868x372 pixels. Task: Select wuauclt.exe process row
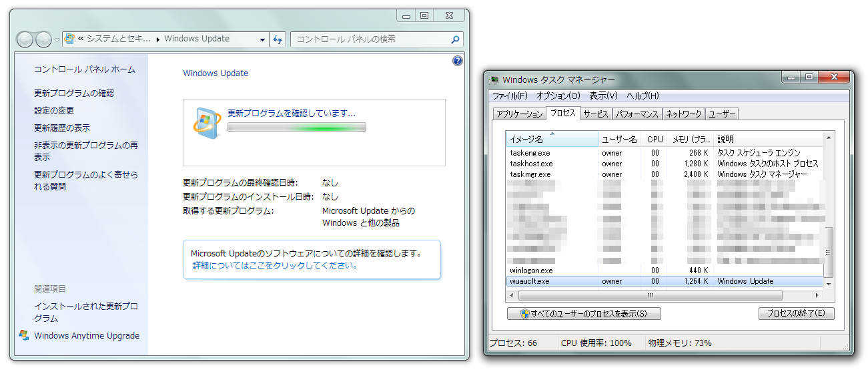(665, 281)
